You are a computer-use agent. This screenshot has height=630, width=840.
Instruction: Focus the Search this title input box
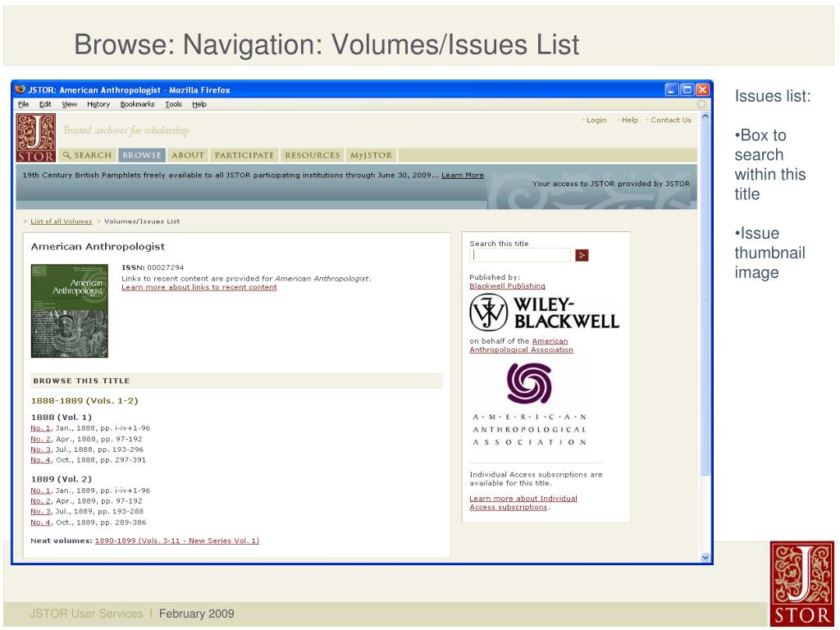point(520,255)
